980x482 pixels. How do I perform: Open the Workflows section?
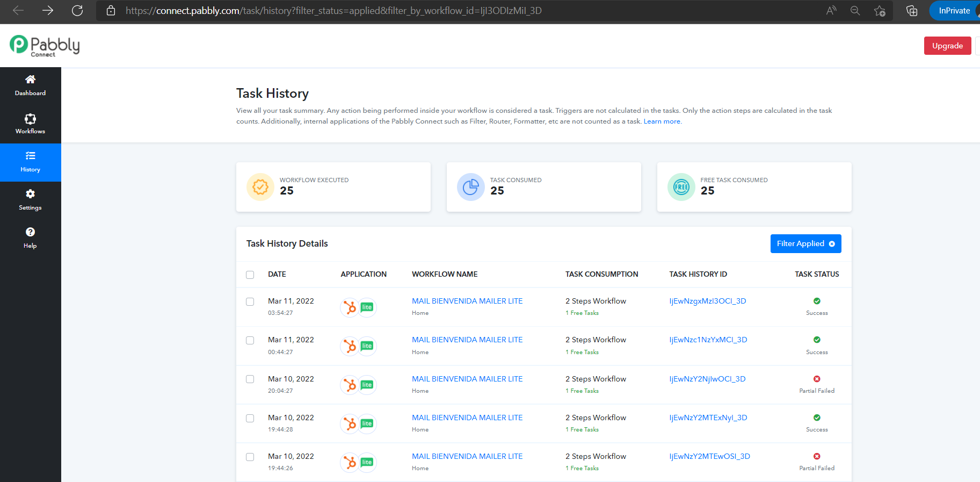pyautogui.click(x=31, y=124)
